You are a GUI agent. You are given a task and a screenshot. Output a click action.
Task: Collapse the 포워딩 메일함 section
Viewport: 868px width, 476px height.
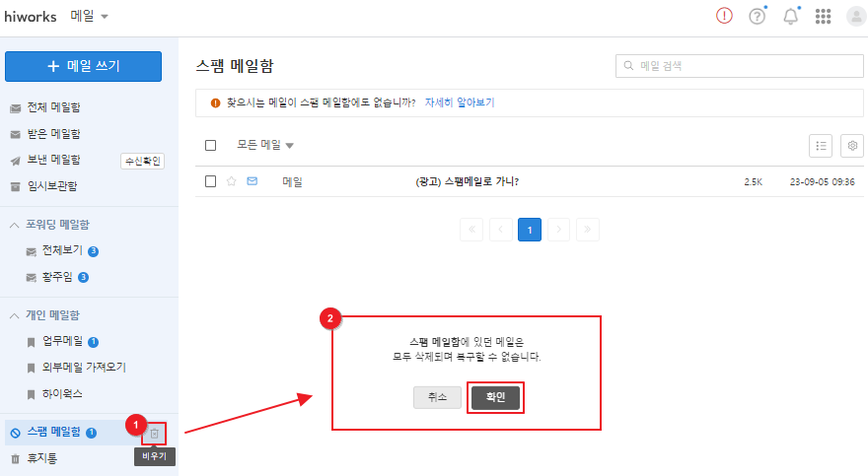[15, 225]
